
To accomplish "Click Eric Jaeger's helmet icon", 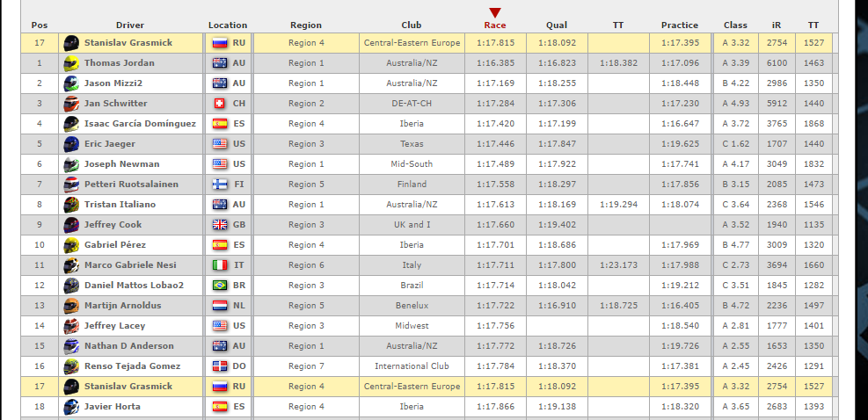I will (71, 144).
